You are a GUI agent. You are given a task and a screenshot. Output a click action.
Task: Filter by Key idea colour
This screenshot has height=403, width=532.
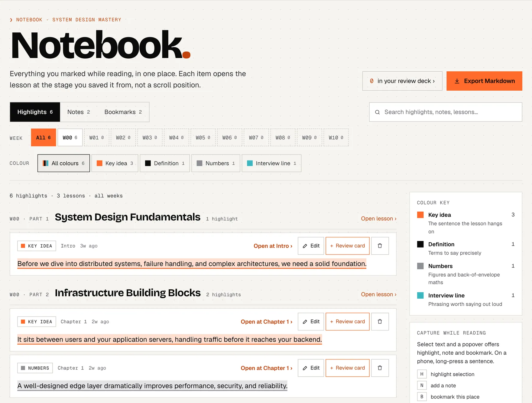[115, 163]
